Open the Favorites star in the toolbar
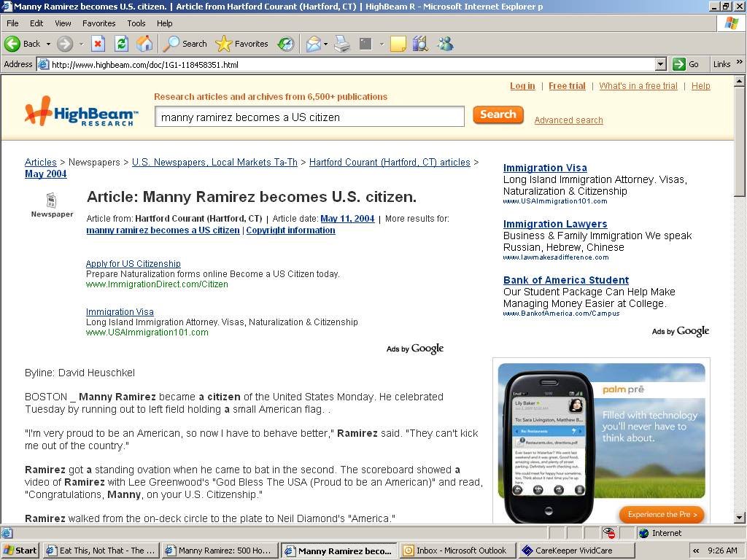 (x=241, y=44)
